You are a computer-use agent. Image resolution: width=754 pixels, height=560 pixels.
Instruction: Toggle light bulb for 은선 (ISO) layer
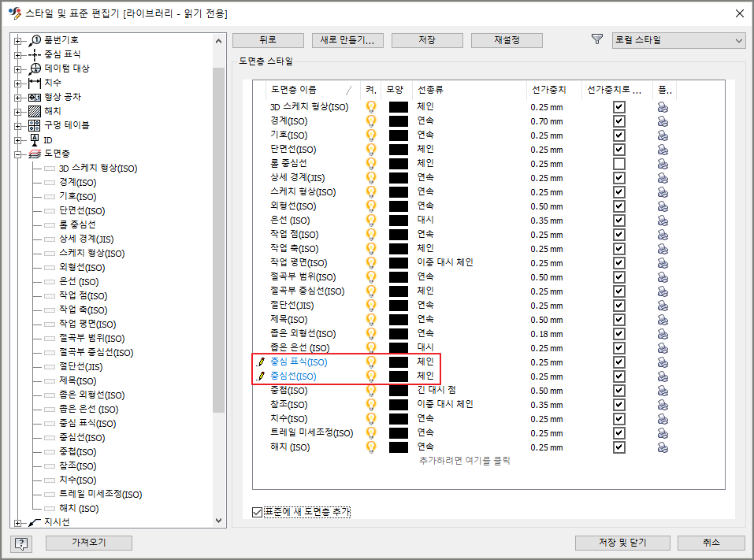[371, 221]
